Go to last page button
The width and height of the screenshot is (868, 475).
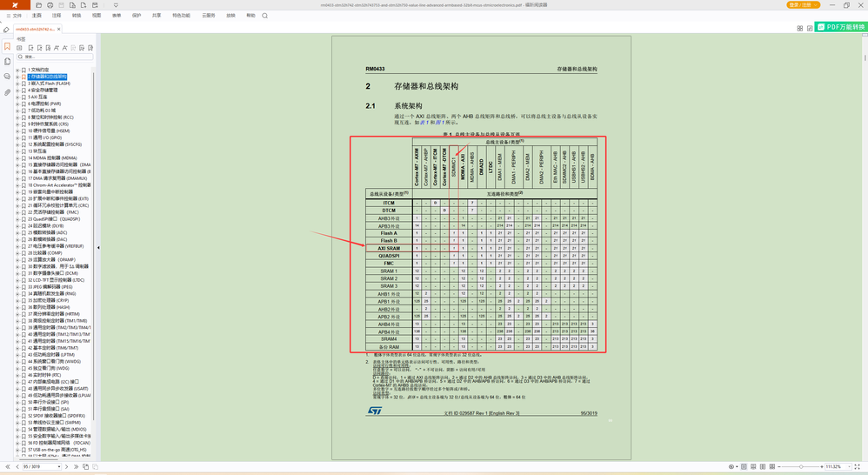click(76, 466)
